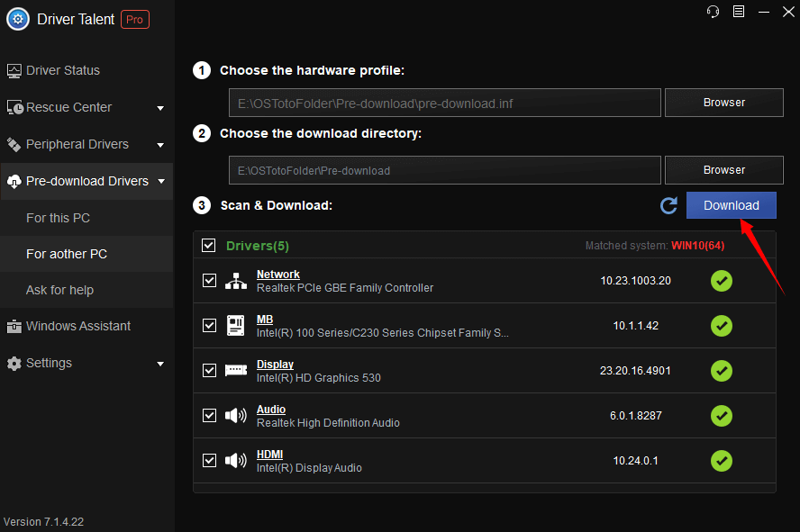Click the Audio version 6.0.1.8287

click(x=636, y=416)
